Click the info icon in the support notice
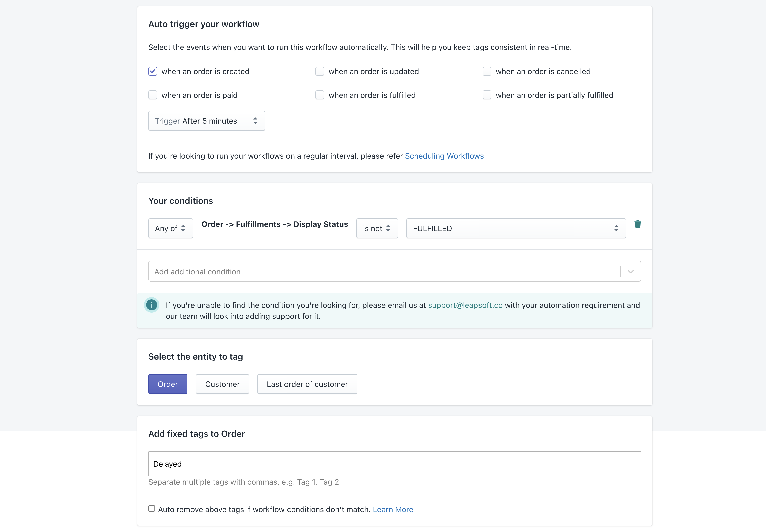The width and height of the screenshot is (766, 532). pos(152,305)
